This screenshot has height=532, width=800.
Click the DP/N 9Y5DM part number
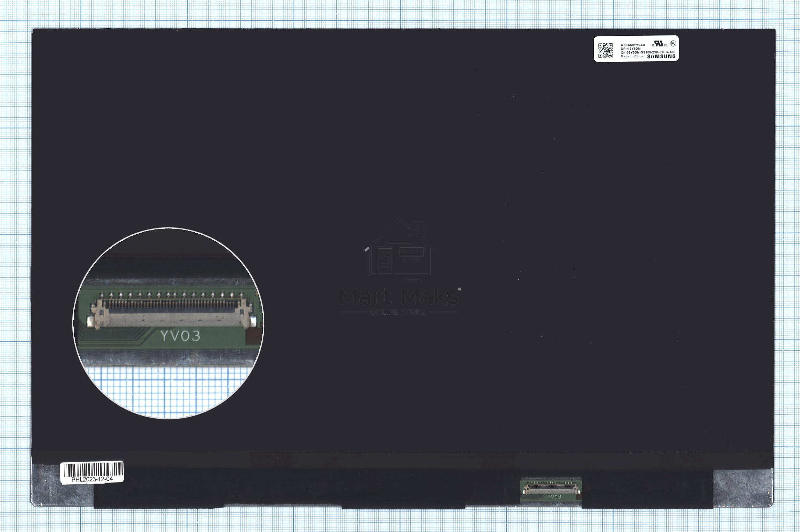point(631,48)
